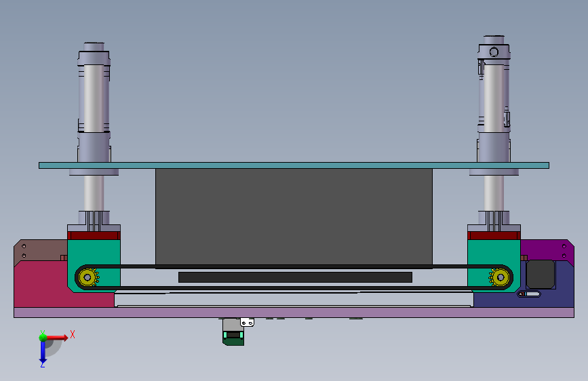Select the left flange under teal plate

[94, 172]
